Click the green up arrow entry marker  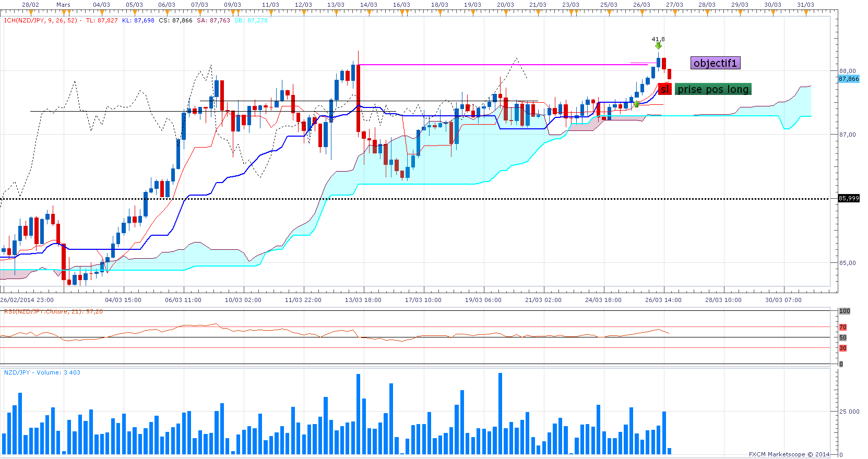636,104
